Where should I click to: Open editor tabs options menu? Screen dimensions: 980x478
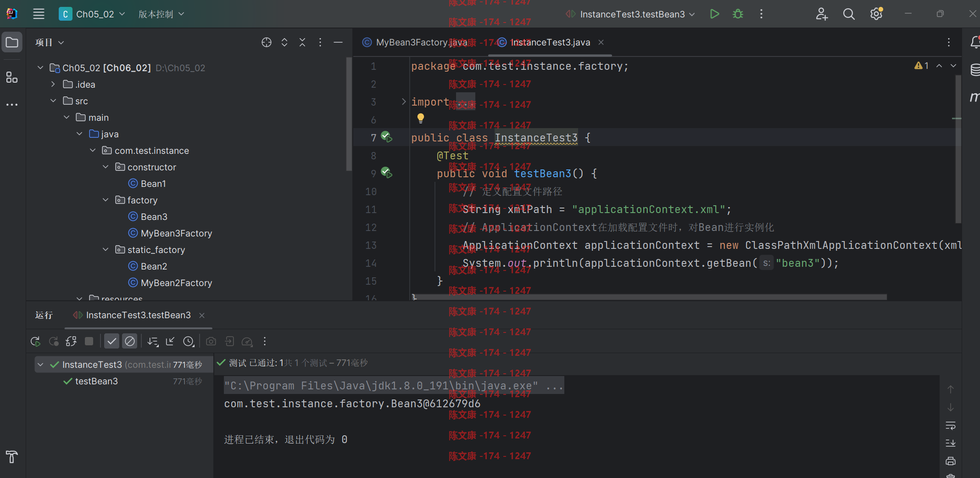tap(949, 42)
